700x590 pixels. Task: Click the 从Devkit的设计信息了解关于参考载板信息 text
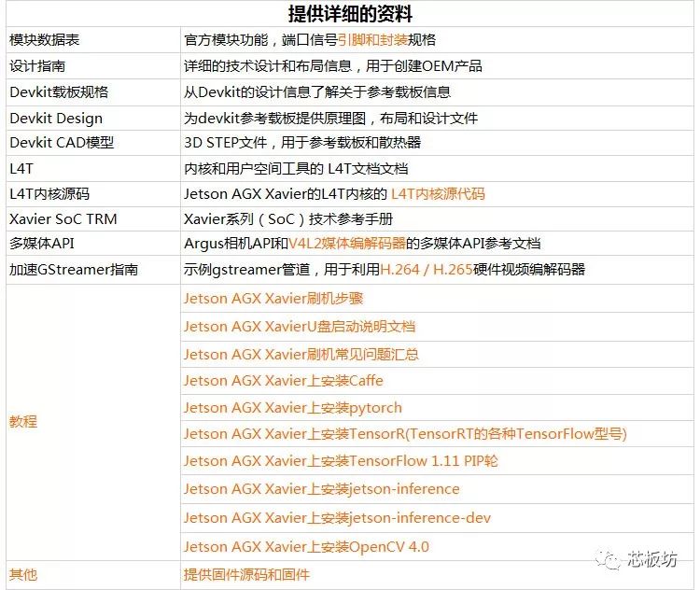pyautogui.click(x=317, y=92)
